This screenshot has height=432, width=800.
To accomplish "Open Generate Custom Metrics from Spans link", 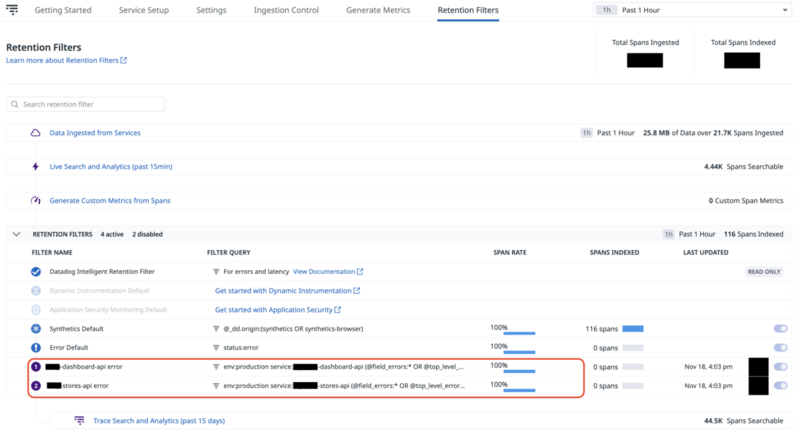I will (x=110, y=200).
